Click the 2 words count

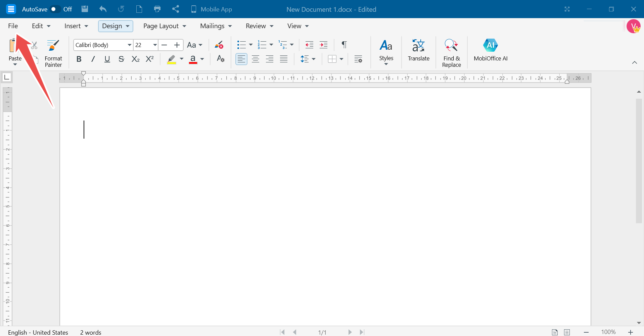pos(91,332)
